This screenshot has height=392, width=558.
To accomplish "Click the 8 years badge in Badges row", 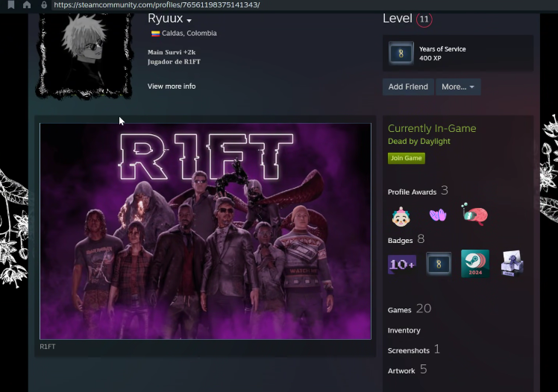I will tap(439, 264).
